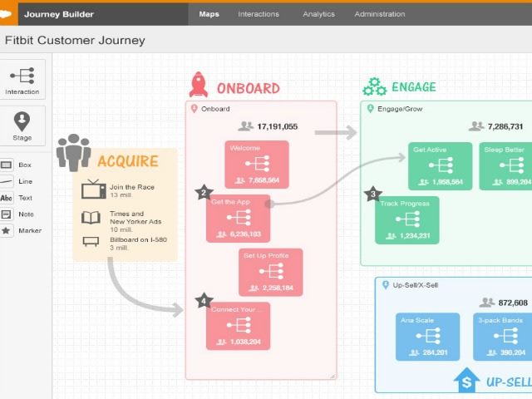Select the Engage/Grow stage pin icon
Image resolution: width=532 pixels, height=399 pixels.
click(371, 109)
